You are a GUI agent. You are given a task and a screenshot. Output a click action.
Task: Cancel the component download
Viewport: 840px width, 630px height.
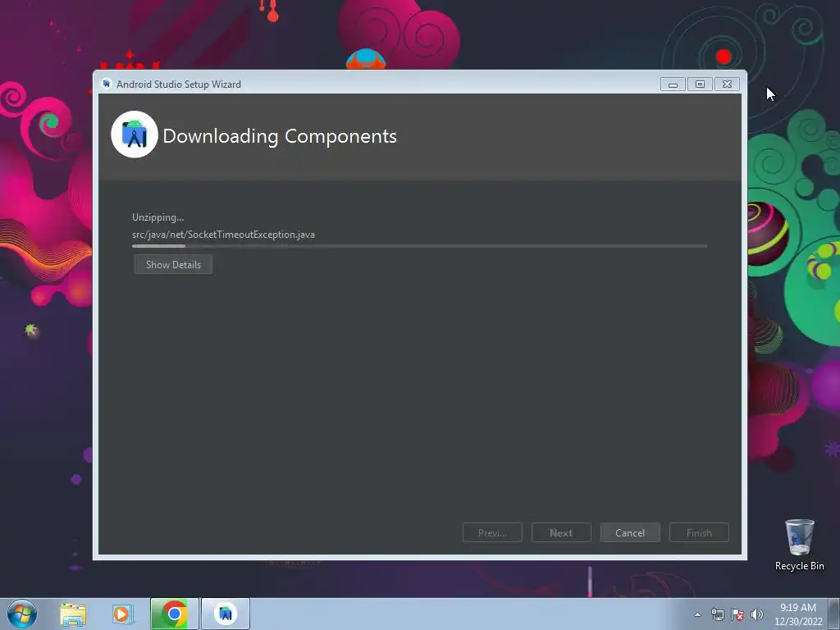click(630, 532)
